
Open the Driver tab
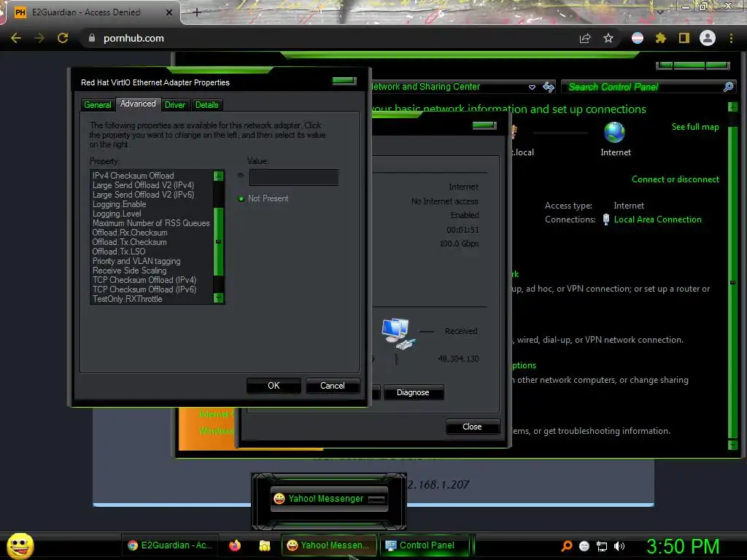coord(175,105)
